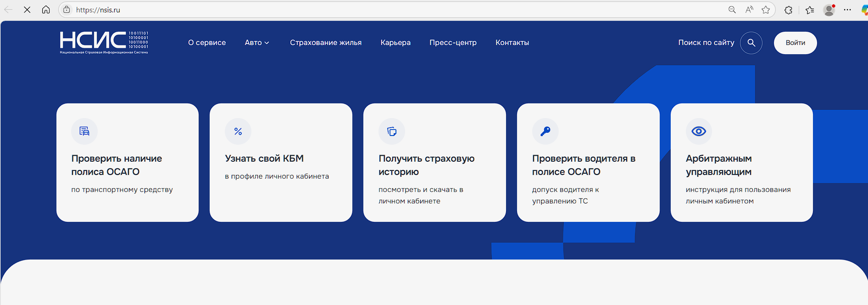The width and height of the screenshot is (868, 305).
Task: Click text допуск водителя к управлению ТС
Action: pyautogui.click(x=565, y=195)
